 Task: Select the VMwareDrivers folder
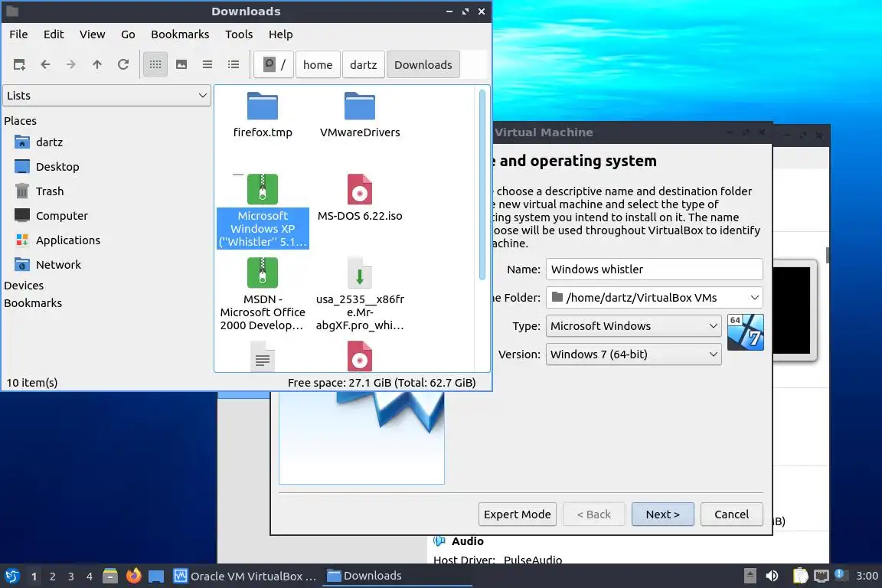[360, 116]
